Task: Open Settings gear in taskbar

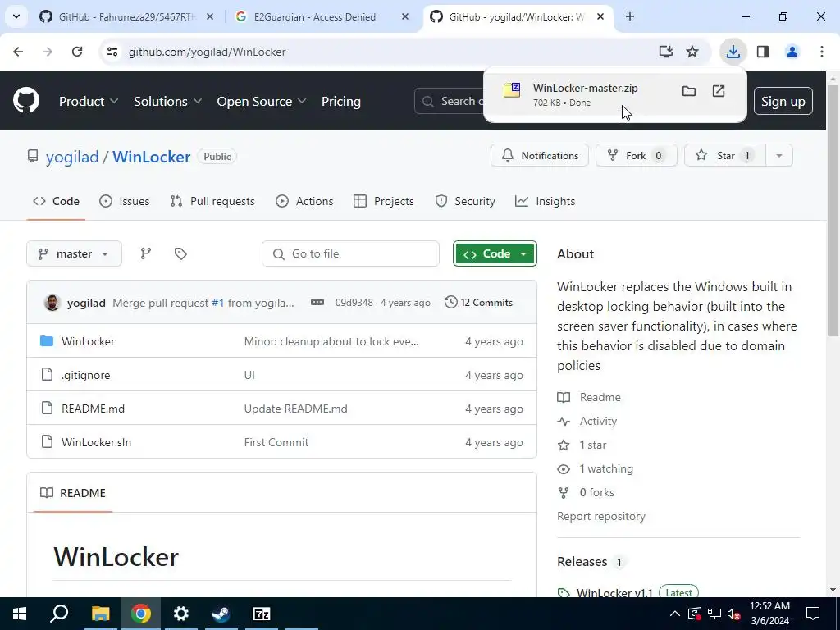Action: point(181,614)
